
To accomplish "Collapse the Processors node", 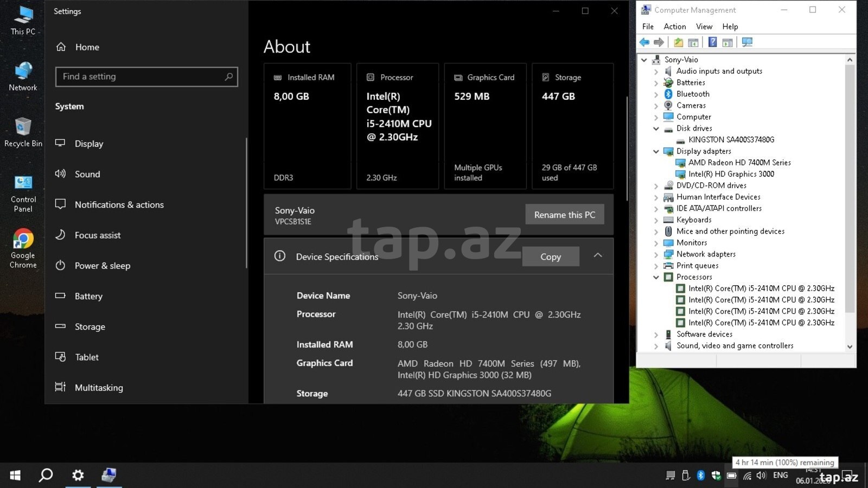I will [656, 277].
